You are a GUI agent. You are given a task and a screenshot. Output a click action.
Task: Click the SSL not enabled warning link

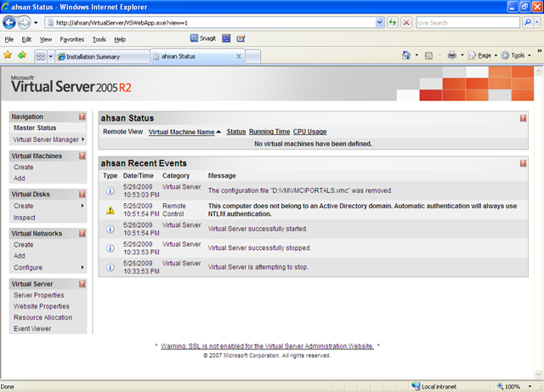267,346
